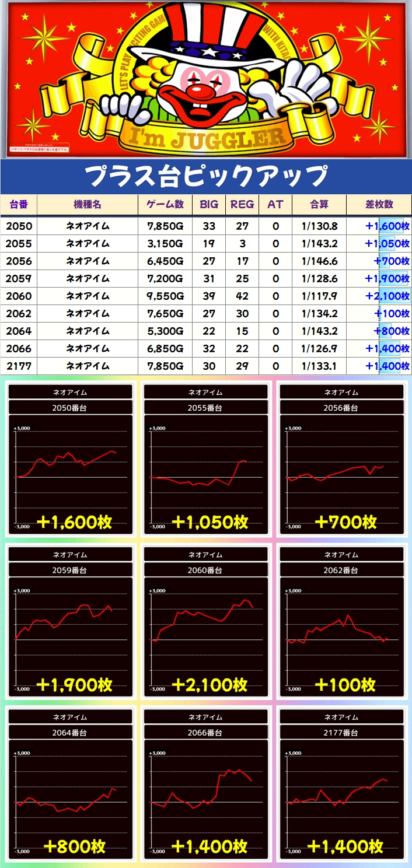Click machine number 2060 in the table
The height and width of the screenshot is (868, 412).
pyautogui.click(x=19, y=296)
